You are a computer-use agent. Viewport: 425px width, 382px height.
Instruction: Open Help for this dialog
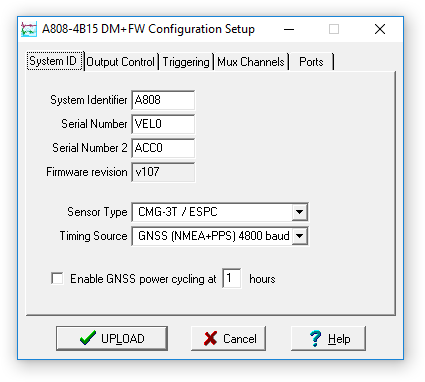328,339
